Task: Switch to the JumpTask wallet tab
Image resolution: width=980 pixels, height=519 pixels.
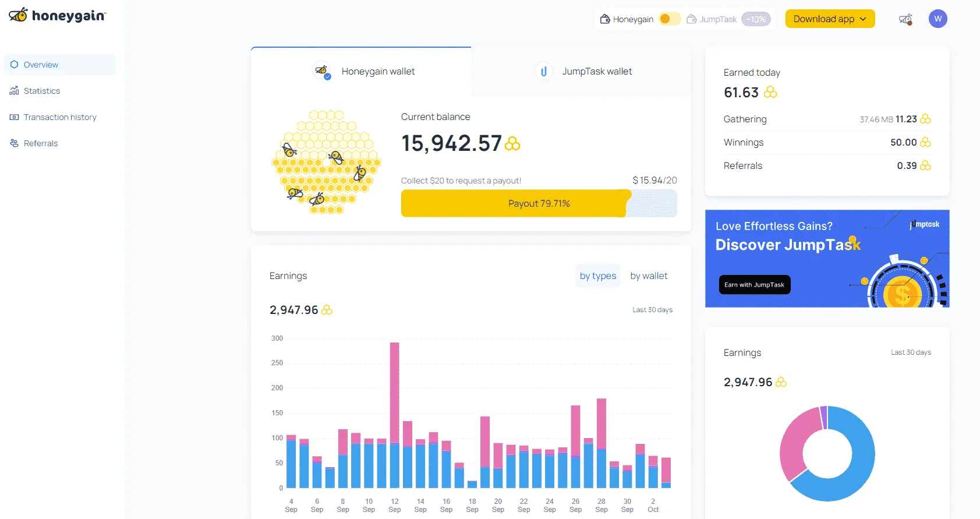Action: click(x=581, y=71)
